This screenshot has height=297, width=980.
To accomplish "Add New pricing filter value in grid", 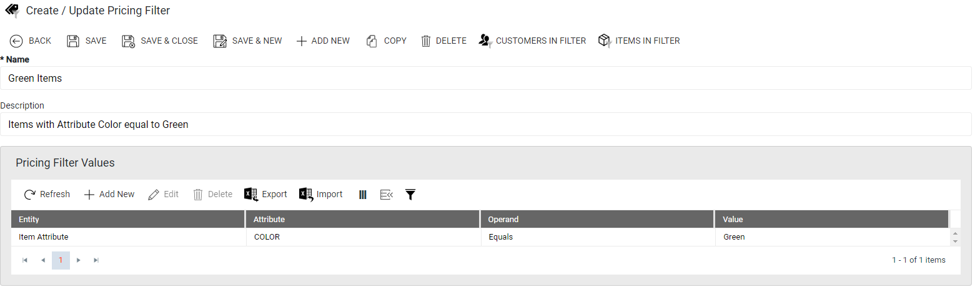I will 109,194.
